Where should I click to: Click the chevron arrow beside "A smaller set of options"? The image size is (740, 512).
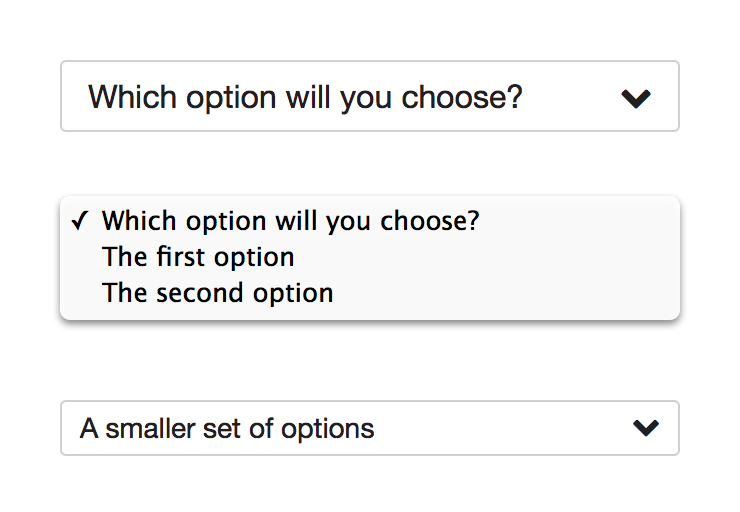coord(646,428)
